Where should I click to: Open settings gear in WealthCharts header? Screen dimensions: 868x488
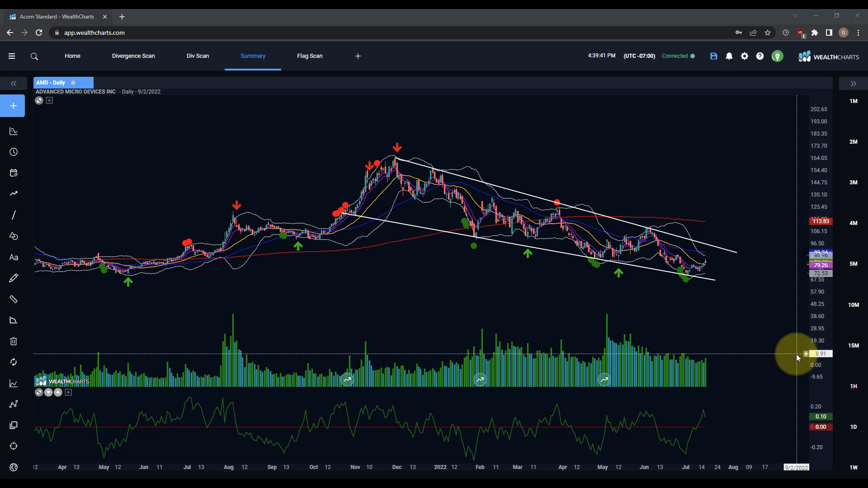(x=745, y=56)
